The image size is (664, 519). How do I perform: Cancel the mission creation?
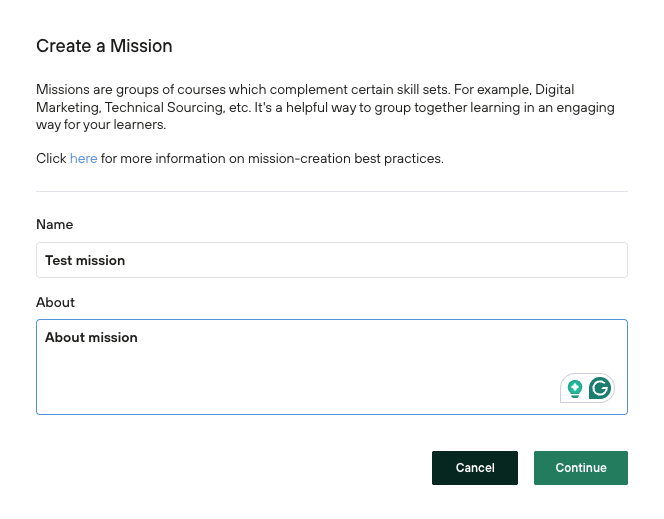pos(475,468)
